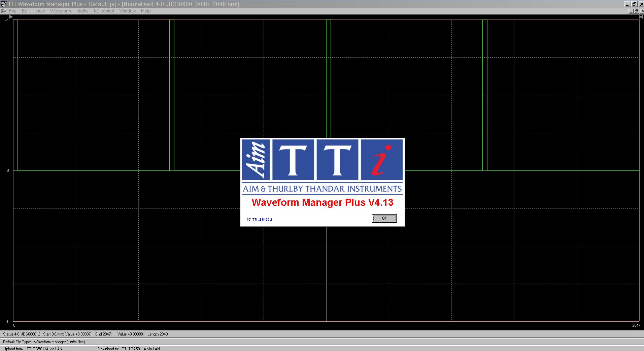This screenshot has width=644, height=351.
Task: Click 'AIM & THURLBY THANDAR INSTRUMENTS' text
Action: 323,189
